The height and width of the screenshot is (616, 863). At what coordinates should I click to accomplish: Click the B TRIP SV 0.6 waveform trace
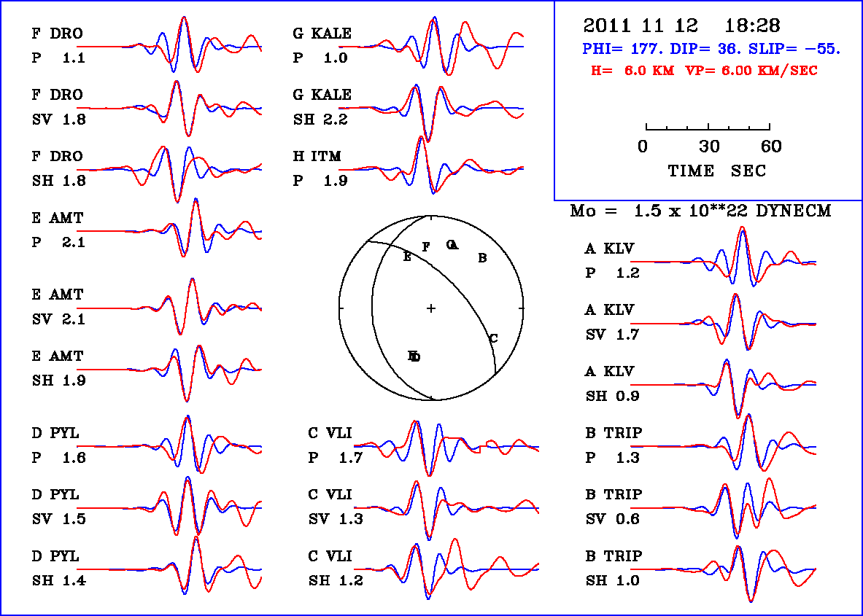click(723, 507)
